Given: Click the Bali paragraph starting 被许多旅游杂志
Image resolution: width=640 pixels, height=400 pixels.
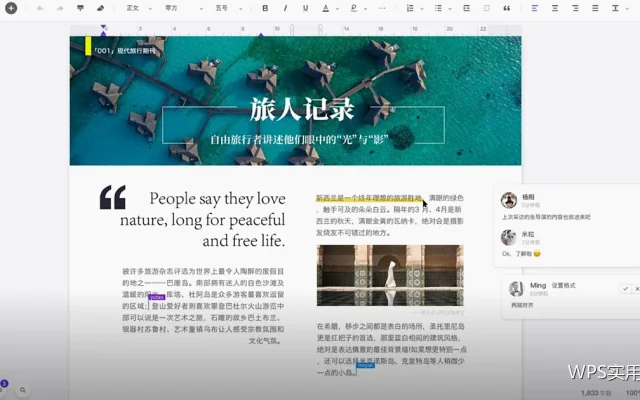Looking at the screenshot, I should tap(203, 306).
